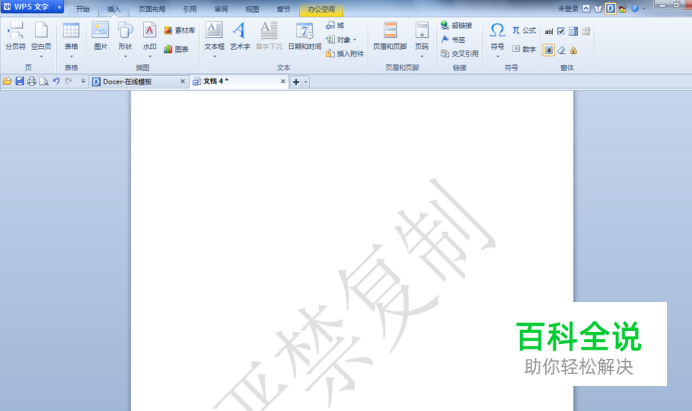
Task: Expand the Text Box (文本框) dropdown arrow
Action: pos(214,57)
